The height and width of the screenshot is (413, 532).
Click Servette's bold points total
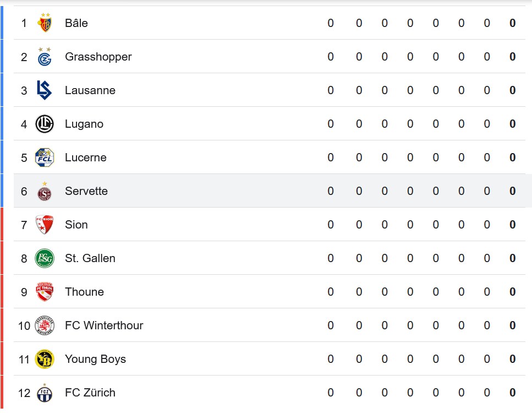pos(512,191)
